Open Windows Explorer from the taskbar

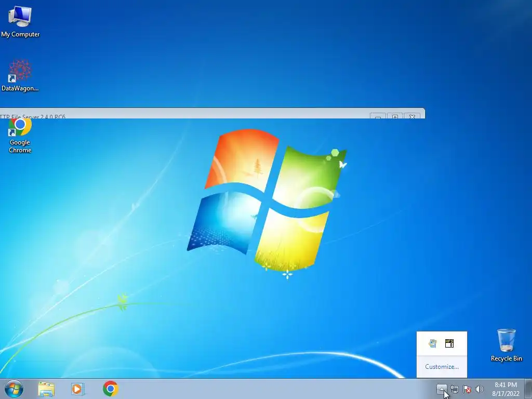(46, 389)
